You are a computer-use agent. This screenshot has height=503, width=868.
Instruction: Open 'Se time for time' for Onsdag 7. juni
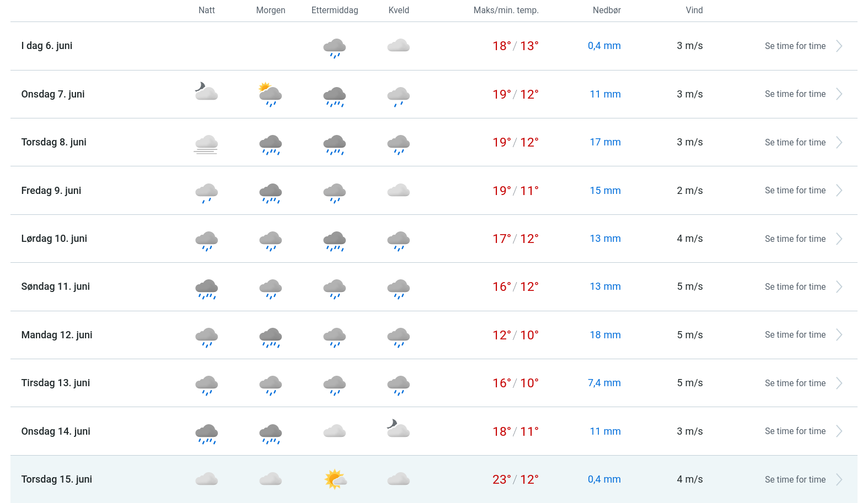pos(795,94)
